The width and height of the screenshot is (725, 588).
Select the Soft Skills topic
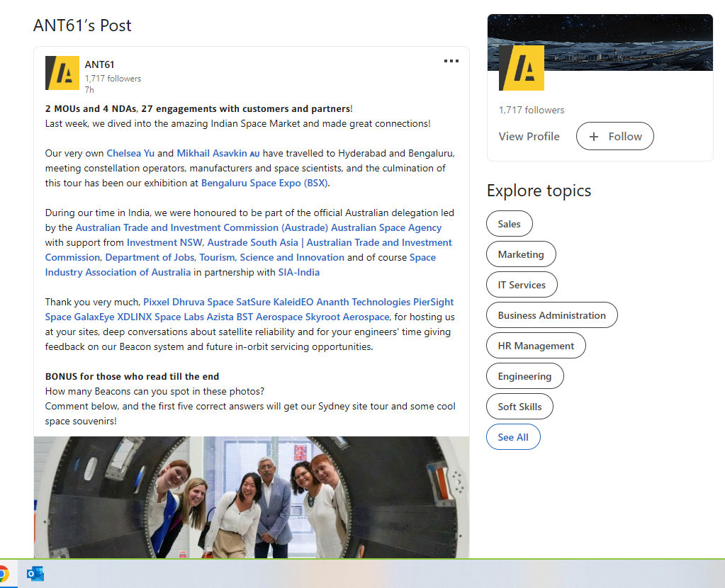[519, 407]
